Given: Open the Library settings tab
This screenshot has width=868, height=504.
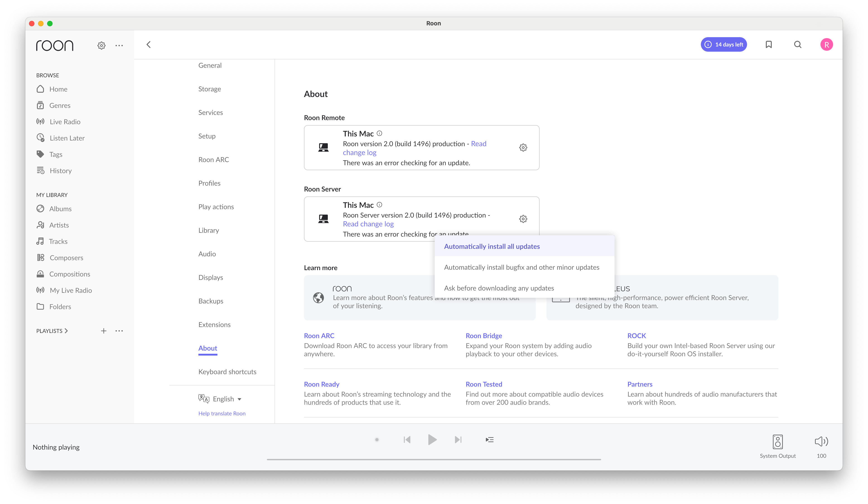Looking at the screenshot, I should coord(208,230).
